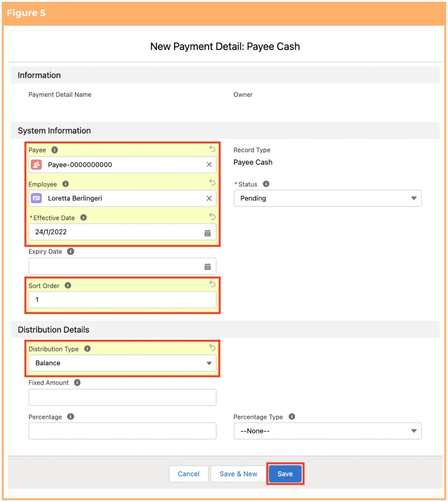Revert the Effective Date field change

click(x=212, y=216)
